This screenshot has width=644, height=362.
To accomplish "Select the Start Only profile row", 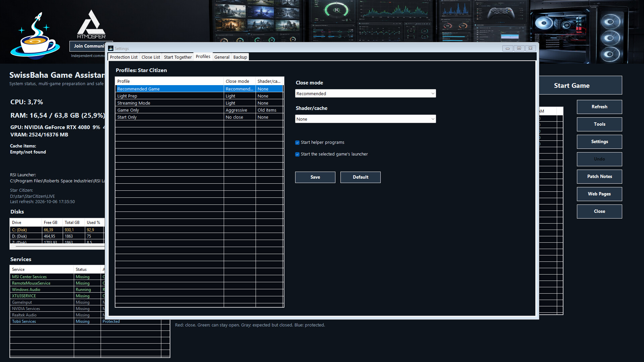I will [199, 117].
